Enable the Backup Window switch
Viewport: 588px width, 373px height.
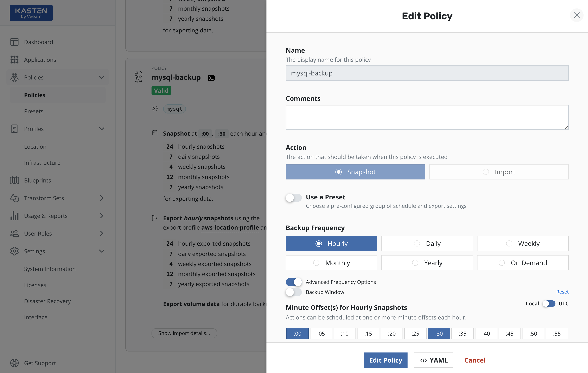click(294, 292)
